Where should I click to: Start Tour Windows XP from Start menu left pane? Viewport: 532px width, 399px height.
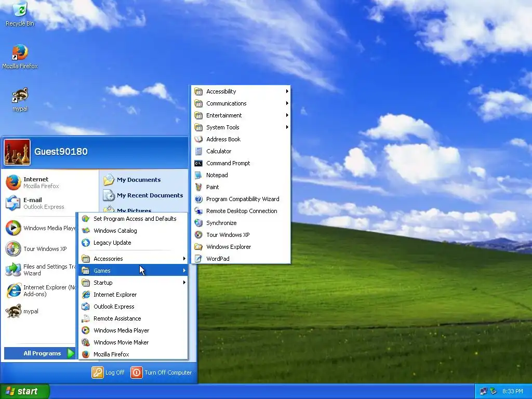tap(40, 249)
